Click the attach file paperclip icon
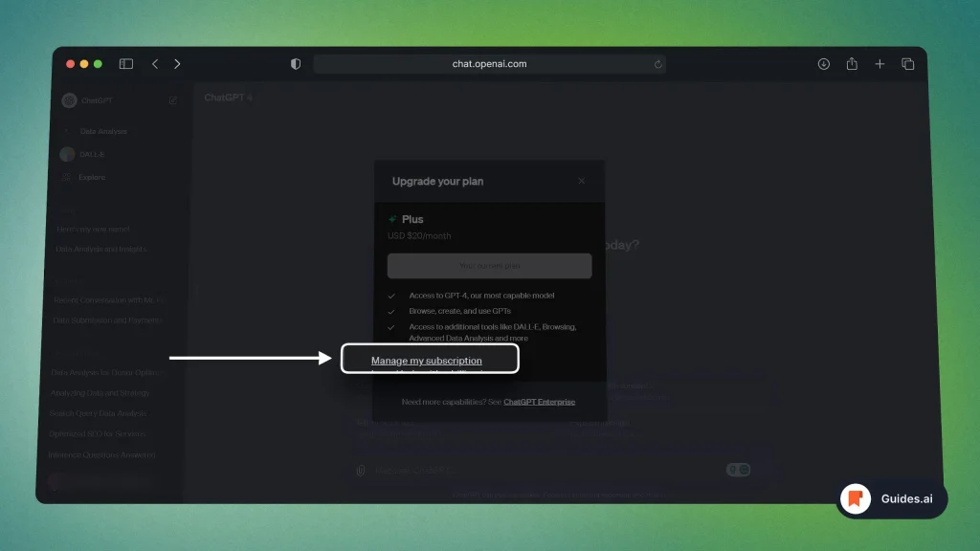Screen dimensions: 980x551 (361, 471)
